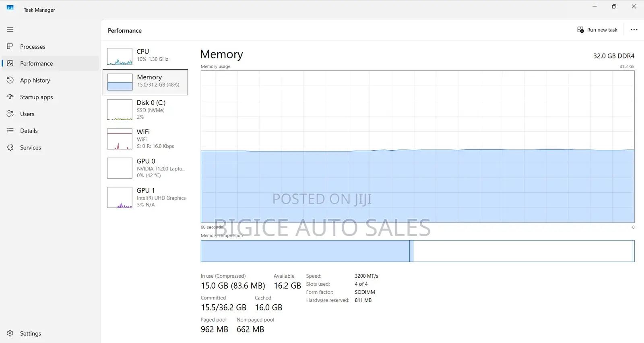Screen dimensions: 644x343
Task: Open the Details list icon
Action: pos(10,131)
